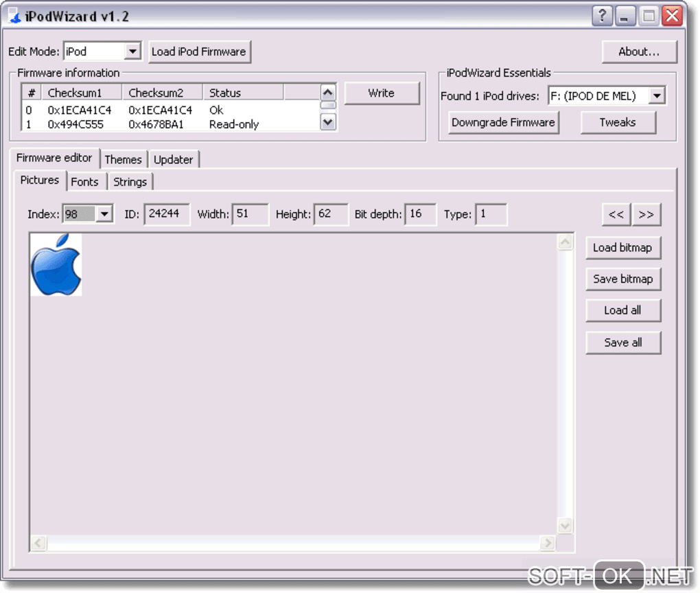Click the Checksum2 column header
Image resolution: width=700 pixels, height=593 pixels.
pyautogui.click(x=163, y=93)
